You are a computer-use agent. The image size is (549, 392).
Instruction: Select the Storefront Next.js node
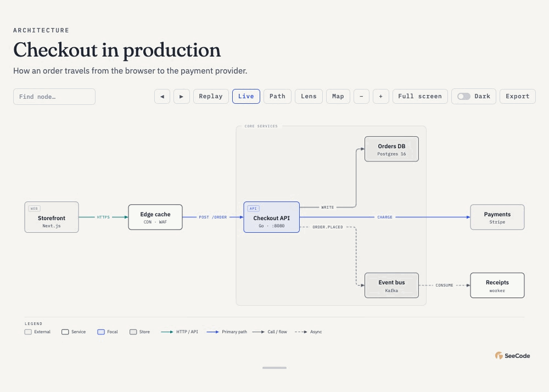52,217
